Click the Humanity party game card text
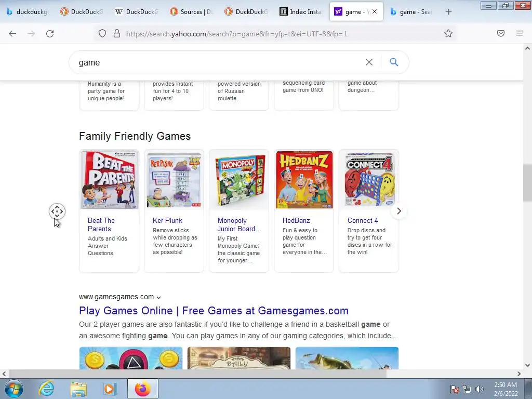Image resolution: width=532 pixels, height=399 pixels. point(106,91)
